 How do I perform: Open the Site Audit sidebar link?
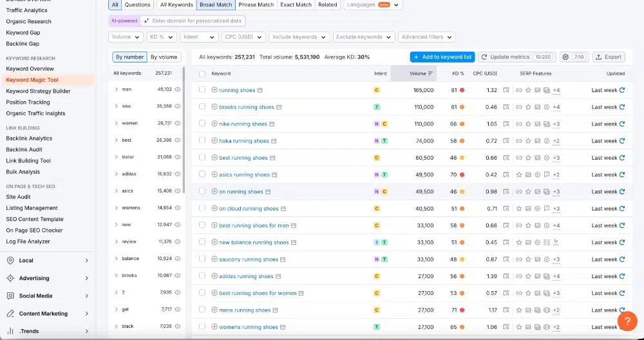pos(19,196)
